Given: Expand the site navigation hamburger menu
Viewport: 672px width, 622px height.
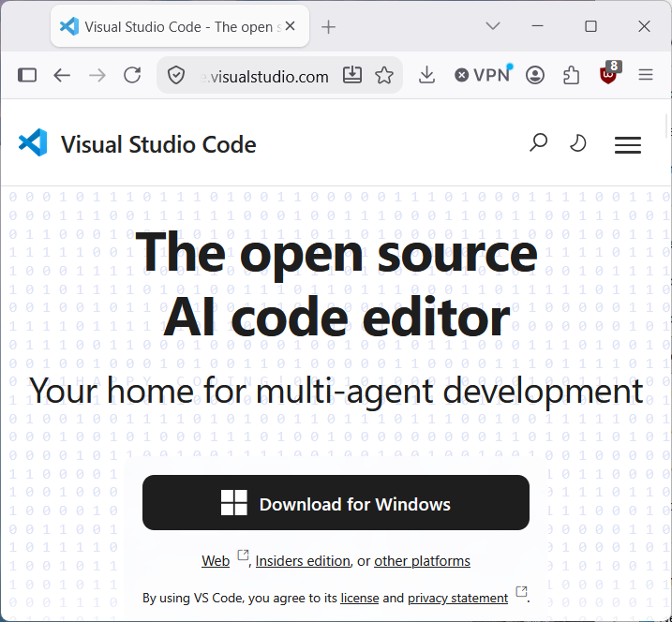Looking at the screenshot, I should (628, 145).
